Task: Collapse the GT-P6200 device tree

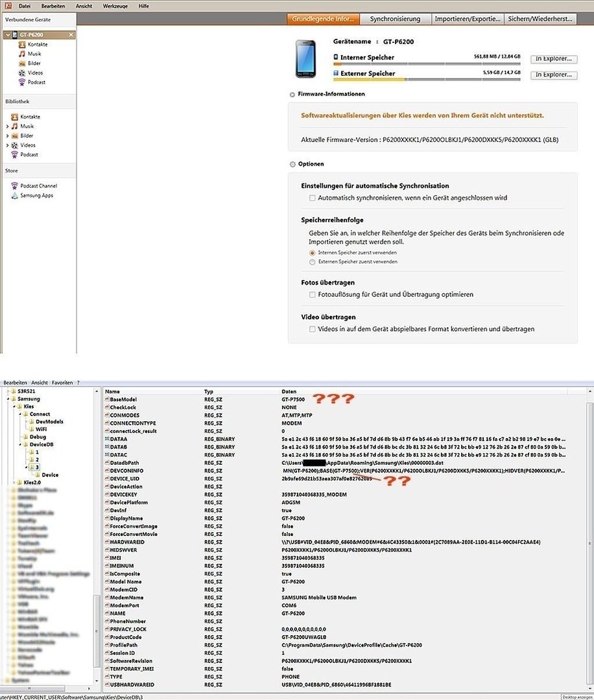Action: pos(8,35)
